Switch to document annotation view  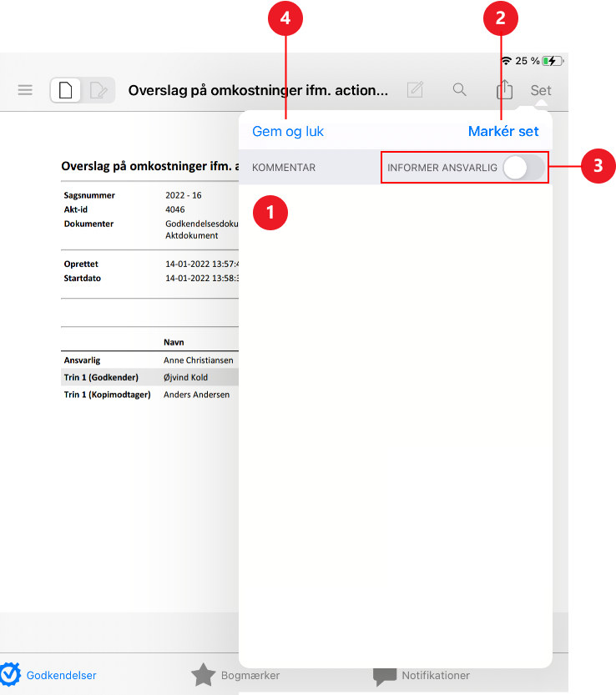pyautogui.click(x=98, y=90)
